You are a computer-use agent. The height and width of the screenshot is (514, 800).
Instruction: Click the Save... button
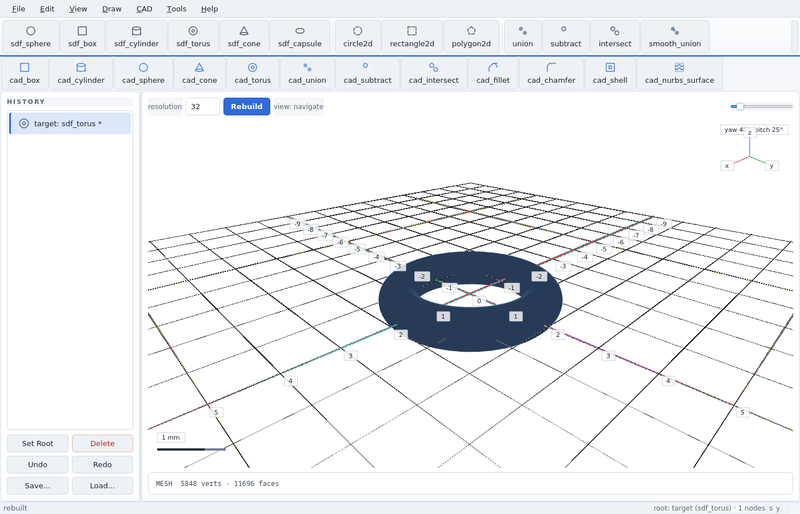38,485
